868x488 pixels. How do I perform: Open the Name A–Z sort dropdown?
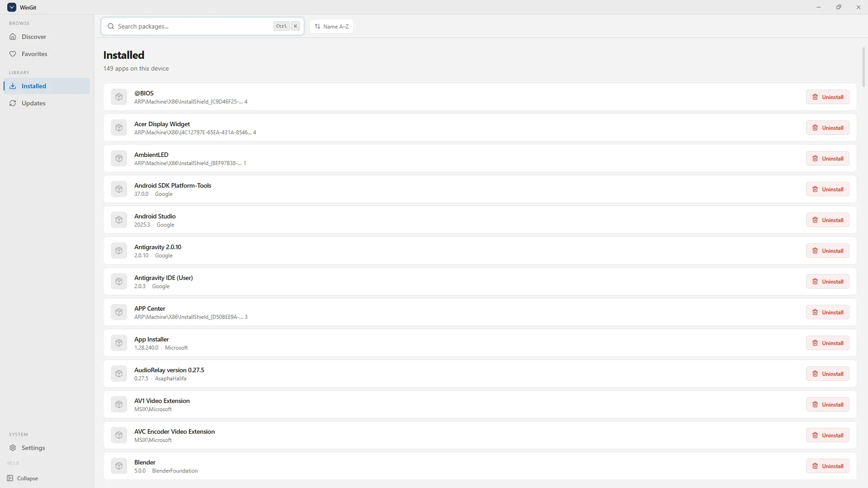tap(332, 26)
